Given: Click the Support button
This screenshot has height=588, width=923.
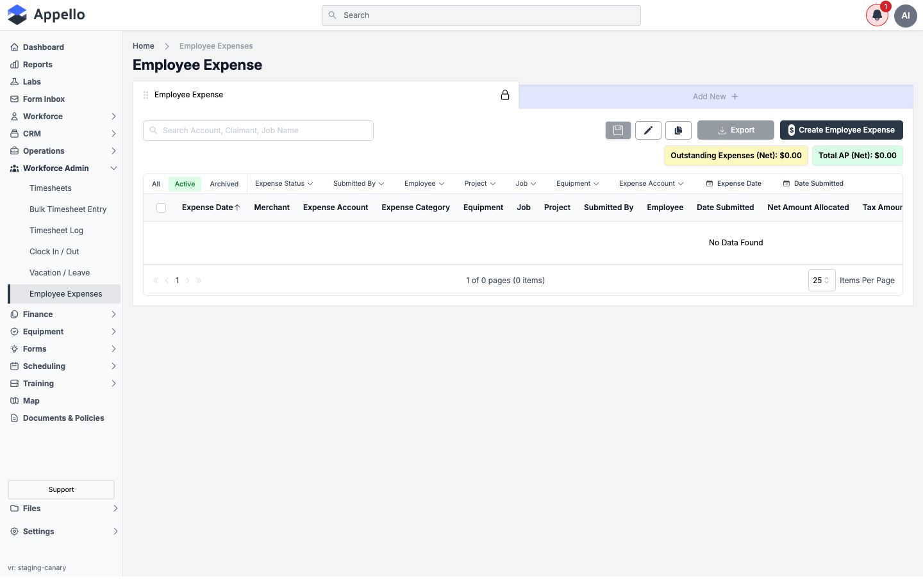Looking at the screenshot, I should [61, 489].
